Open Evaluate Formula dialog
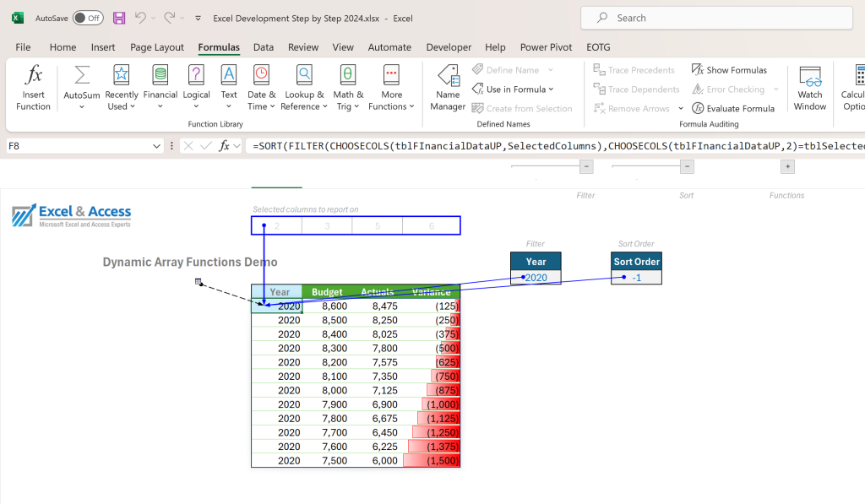 tap(733, 109)
